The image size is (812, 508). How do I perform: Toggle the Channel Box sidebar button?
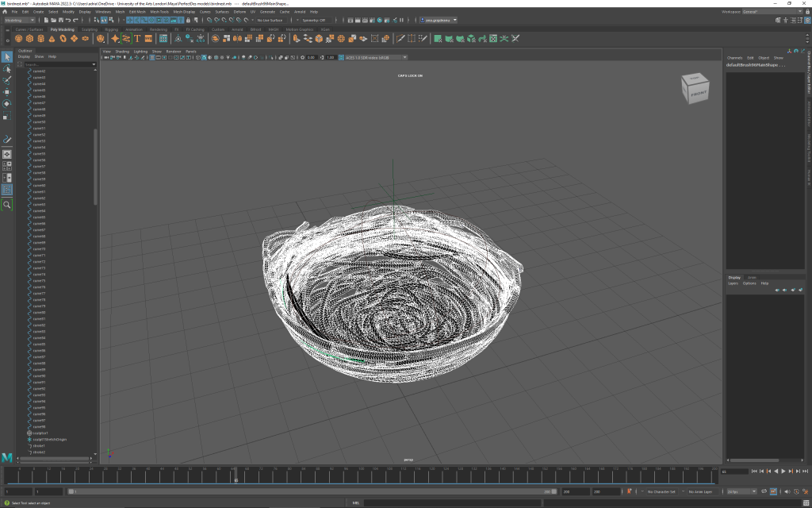(808, 20)
